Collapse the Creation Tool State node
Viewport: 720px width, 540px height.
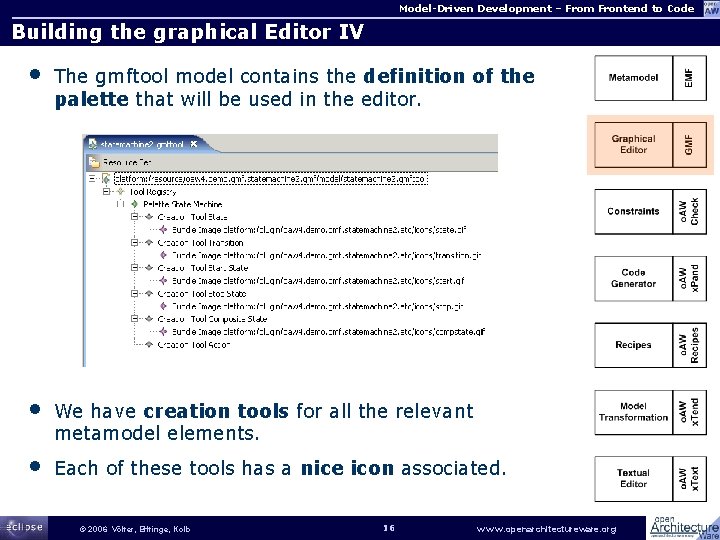[x=135, y=217]
